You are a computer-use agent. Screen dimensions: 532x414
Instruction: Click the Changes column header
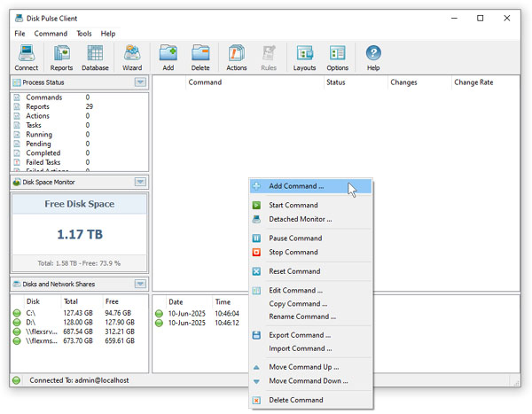click(x=419, y=82)
